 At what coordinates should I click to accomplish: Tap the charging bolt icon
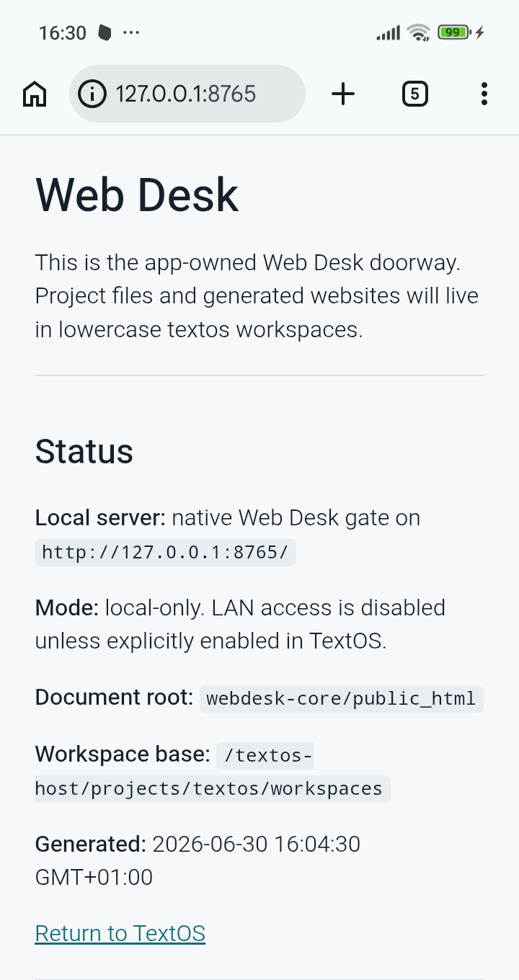(x=480, y=32)
